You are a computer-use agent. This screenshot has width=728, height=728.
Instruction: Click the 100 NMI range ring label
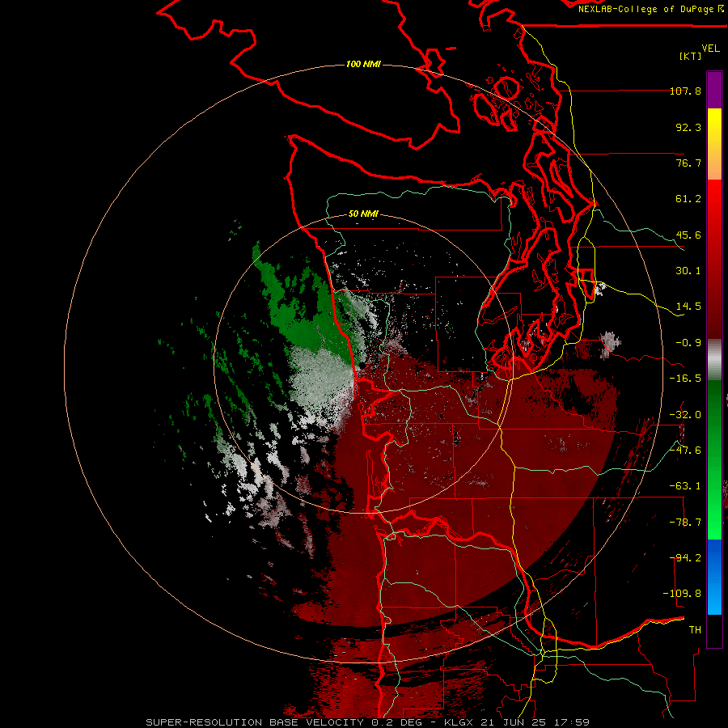tap(363, 64)
